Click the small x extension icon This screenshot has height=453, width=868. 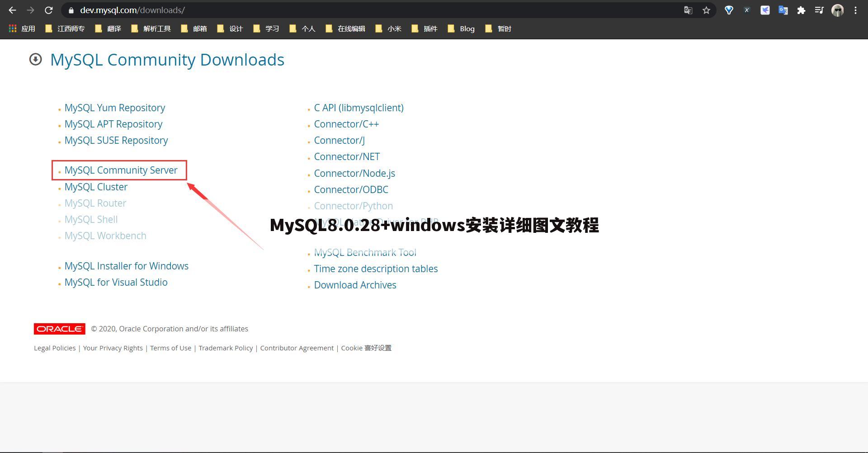(747, 10)
